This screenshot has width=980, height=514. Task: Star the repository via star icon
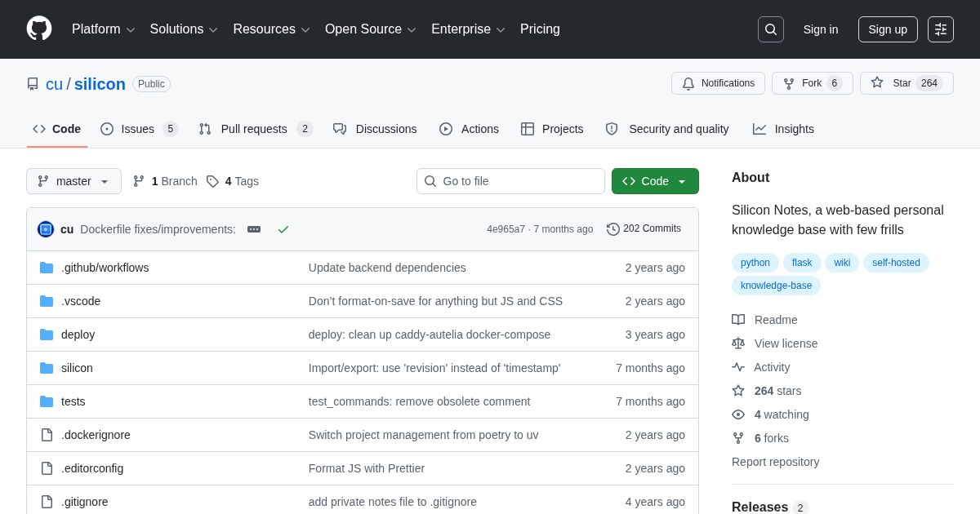coord(877,82)
